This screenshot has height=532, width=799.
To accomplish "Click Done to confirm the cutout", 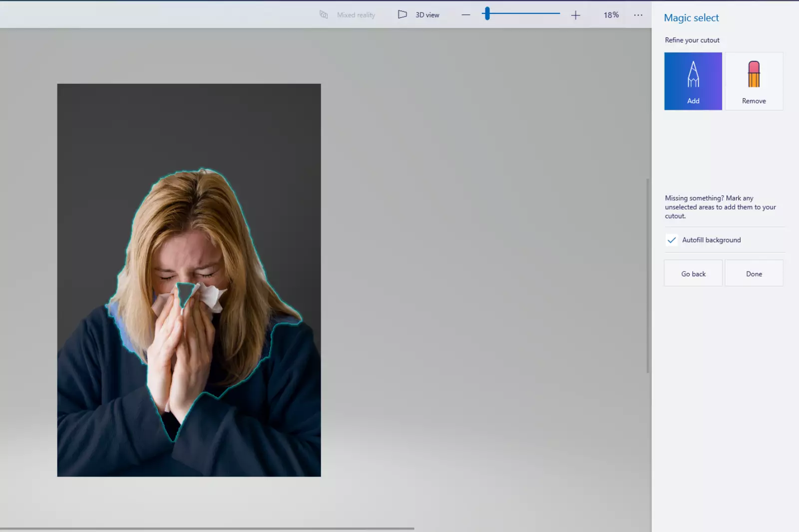I will tap(754, 273).
